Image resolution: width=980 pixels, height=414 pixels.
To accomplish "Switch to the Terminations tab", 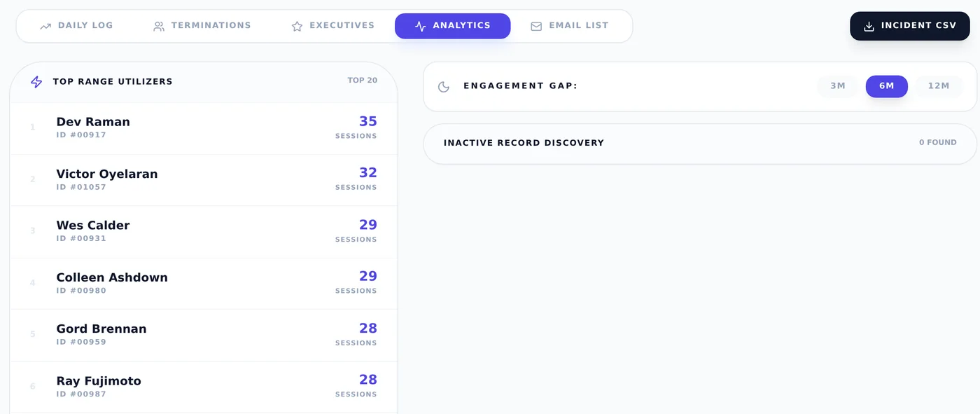I will [x=202, y=26].
